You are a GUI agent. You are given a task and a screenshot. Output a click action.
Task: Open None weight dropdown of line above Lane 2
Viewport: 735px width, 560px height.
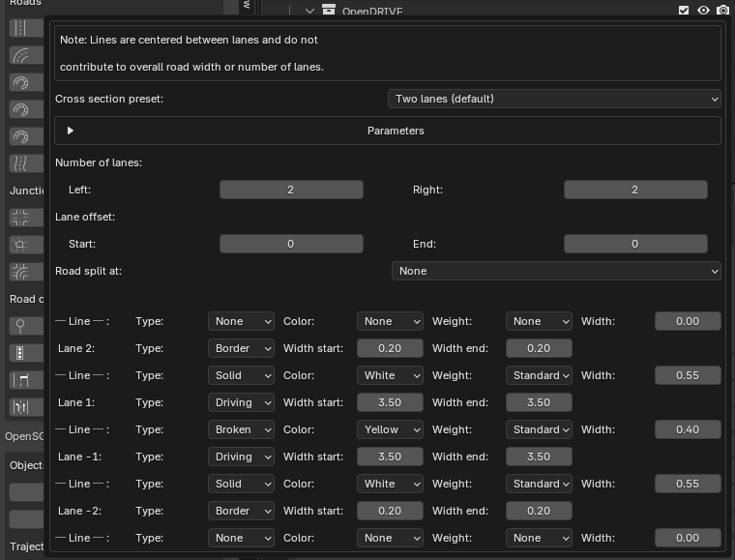point(539,321)
